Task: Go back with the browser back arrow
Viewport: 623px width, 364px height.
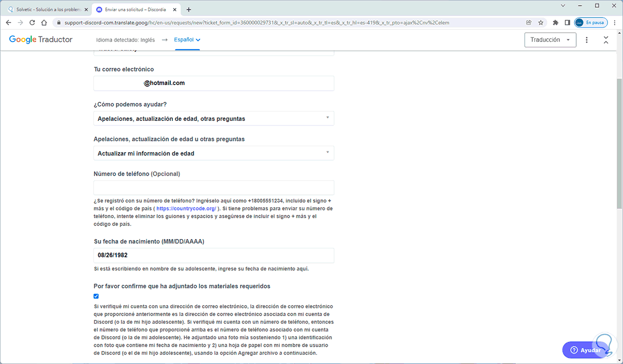Action: (x=9, y=23)
